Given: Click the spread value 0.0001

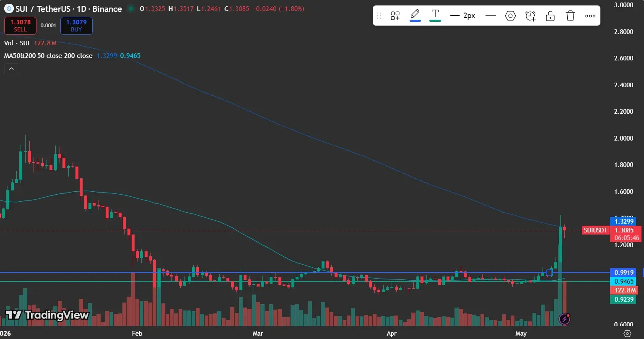Looking at the screenshot, I should click(x=48, y=26).
